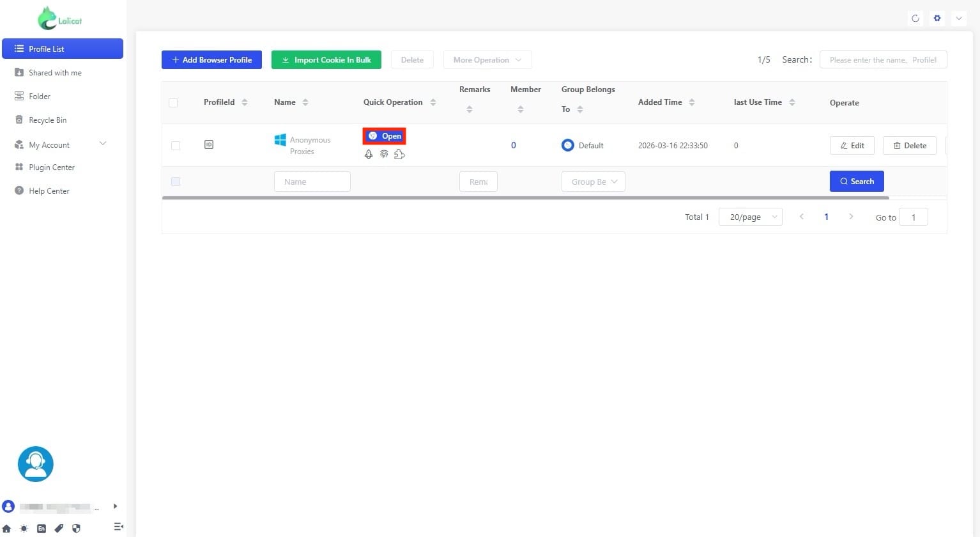Click the shield icon in the bottom toolbar

point(76,528)
